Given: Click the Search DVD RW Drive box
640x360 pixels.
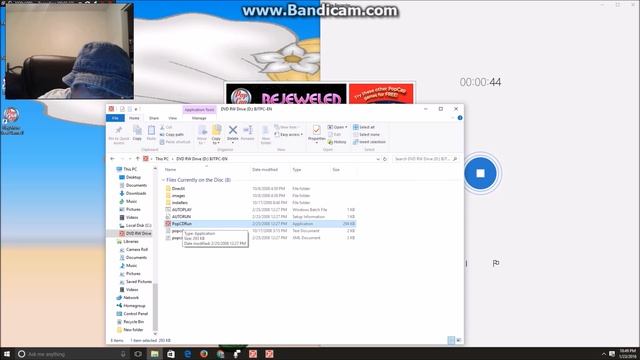Looking at the screenshot, I should 425,159.
